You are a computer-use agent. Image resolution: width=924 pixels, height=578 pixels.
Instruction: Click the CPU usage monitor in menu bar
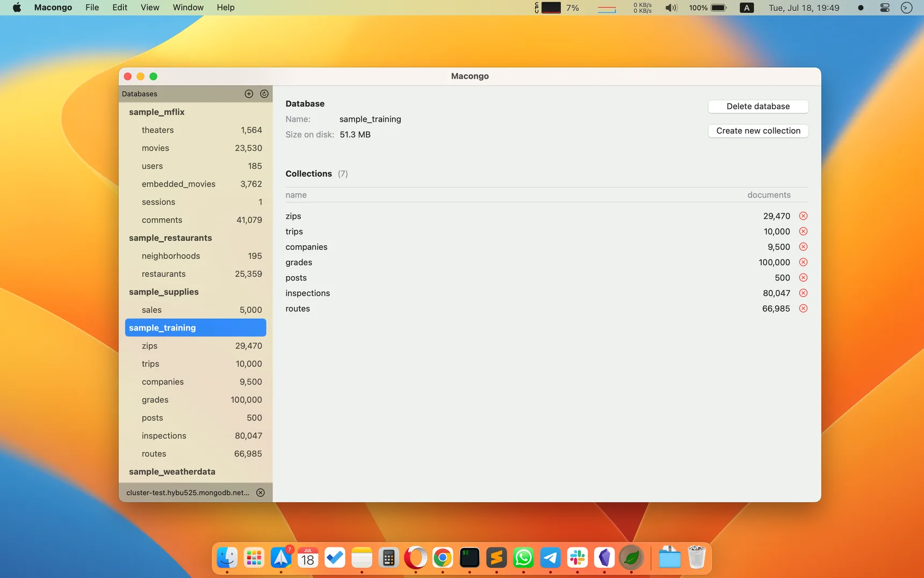[x=557, y=8]
